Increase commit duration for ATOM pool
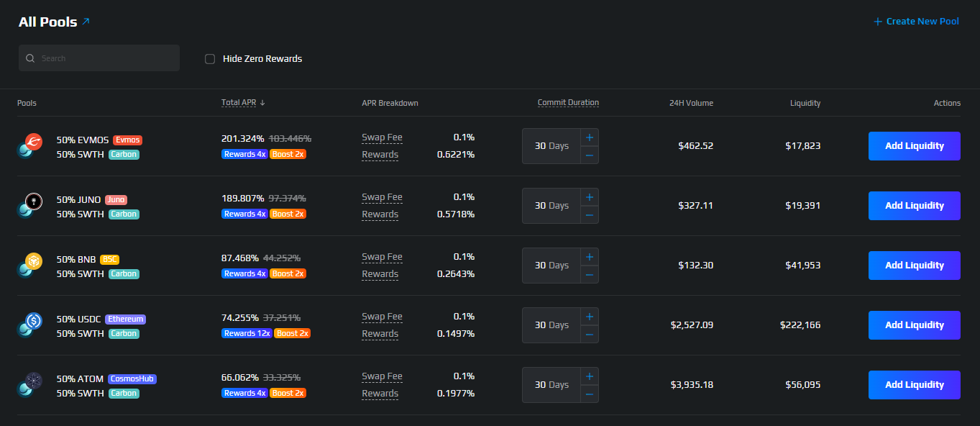The height and width of the screenshot is (426, 980). (590, 376)
